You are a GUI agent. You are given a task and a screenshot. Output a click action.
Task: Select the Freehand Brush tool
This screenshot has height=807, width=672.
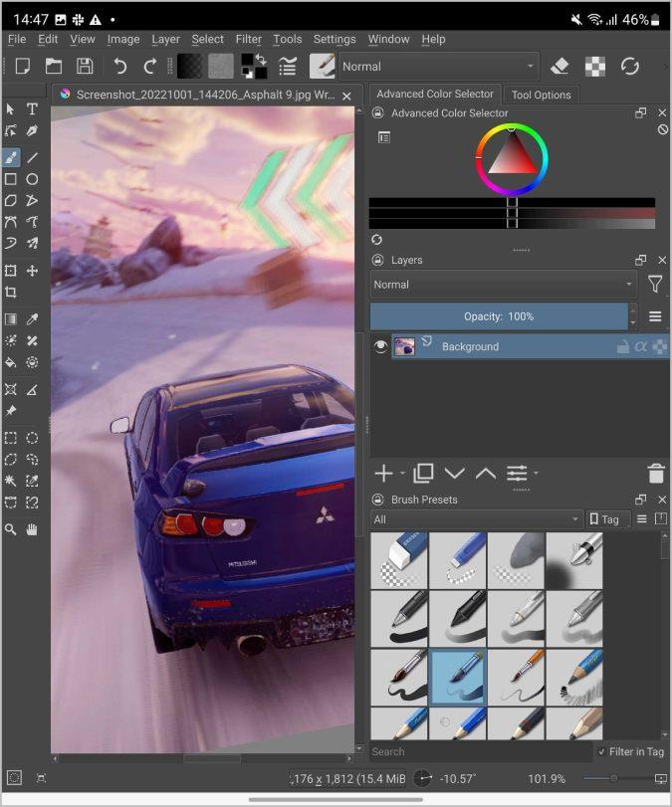(x=11, y=157)
